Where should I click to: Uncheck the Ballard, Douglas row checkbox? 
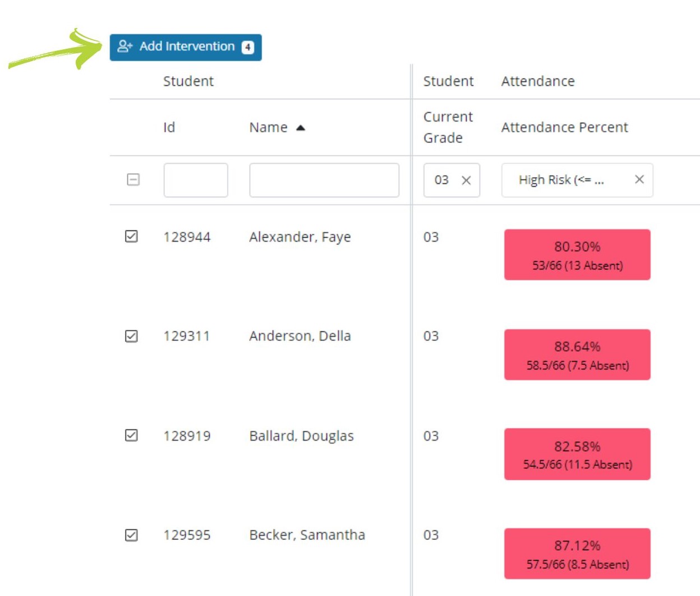[131, 436]
